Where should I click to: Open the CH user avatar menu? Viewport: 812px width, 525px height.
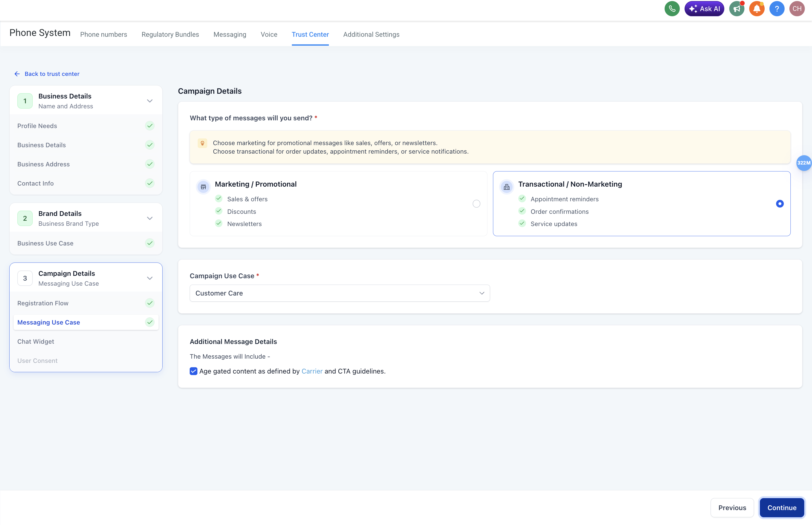[797, 9]
